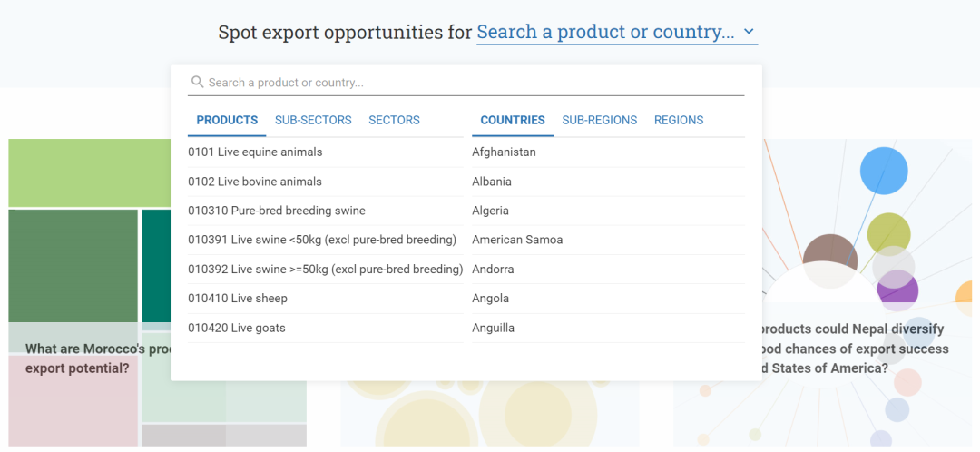Select the Products tab

click(227, 120)
